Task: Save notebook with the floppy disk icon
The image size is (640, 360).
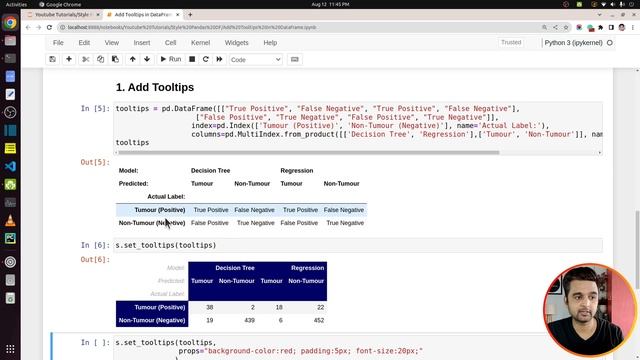Action: (53, 59)
